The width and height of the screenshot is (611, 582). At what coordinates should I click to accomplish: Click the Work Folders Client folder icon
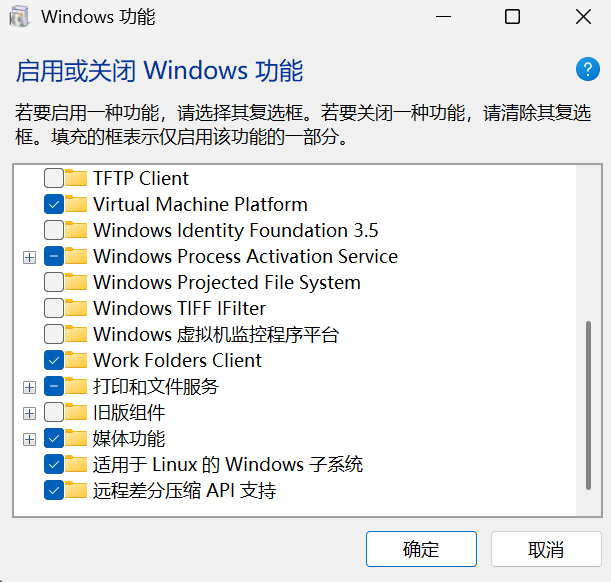pyautogui.click(x=77, y=360)
